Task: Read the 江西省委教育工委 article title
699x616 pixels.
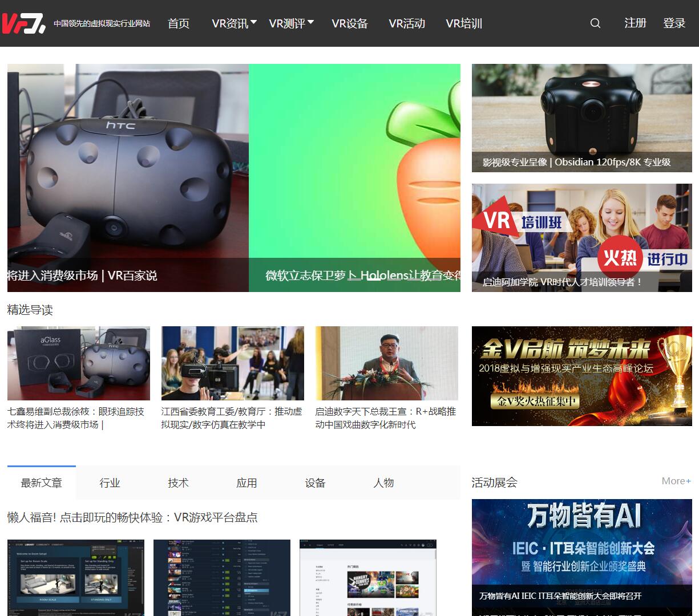Action: coord(232,418)
